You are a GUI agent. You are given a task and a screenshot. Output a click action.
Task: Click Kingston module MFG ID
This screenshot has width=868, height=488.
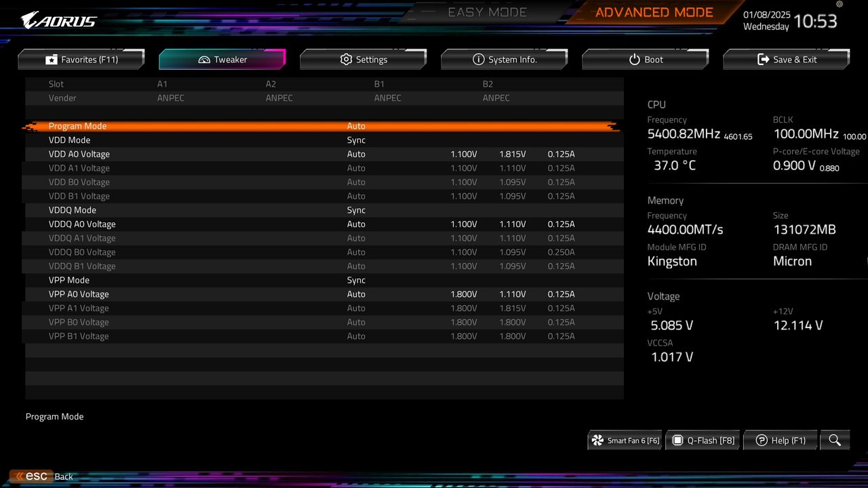click(672, 262)
